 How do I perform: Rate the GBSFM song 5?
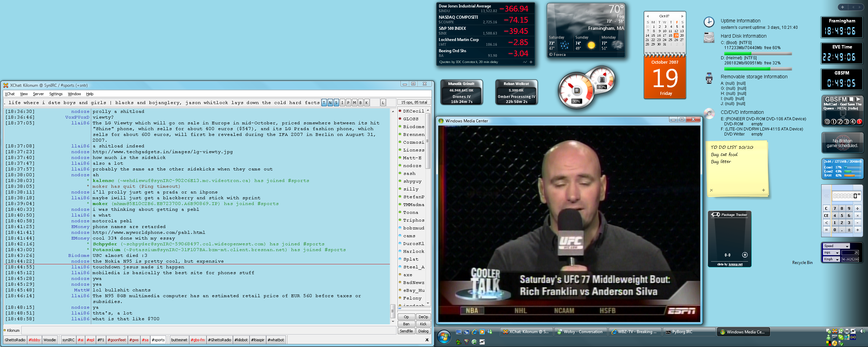[x=859, y=122]
